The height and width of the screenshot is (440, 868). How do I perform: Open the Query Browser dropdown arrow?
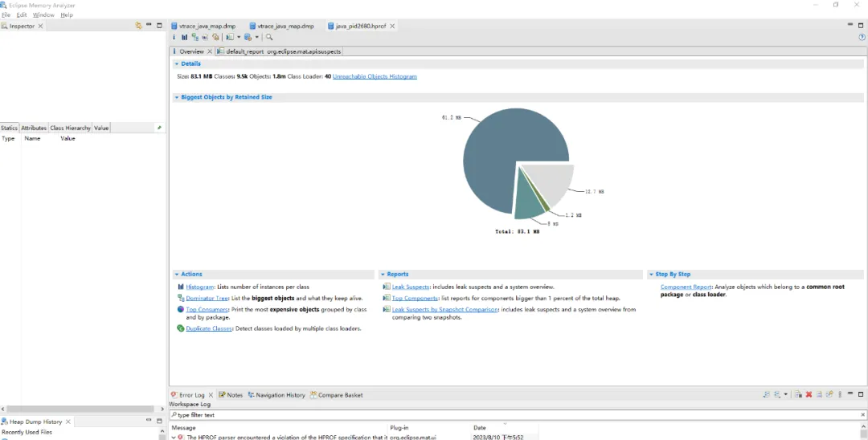point(257,37)
